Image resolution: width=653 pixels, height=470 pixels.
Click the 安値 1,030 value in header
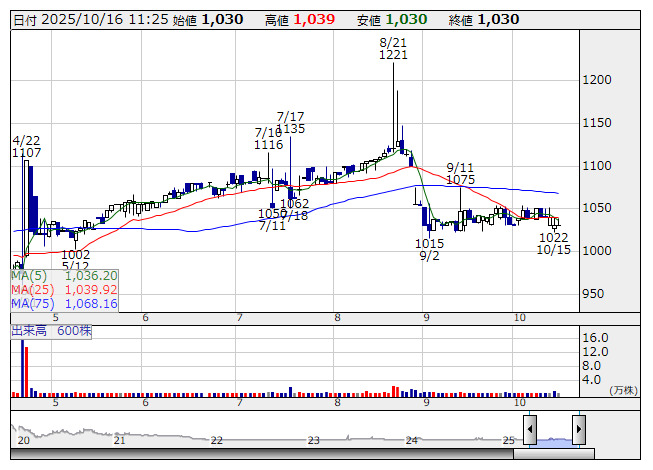406,19
